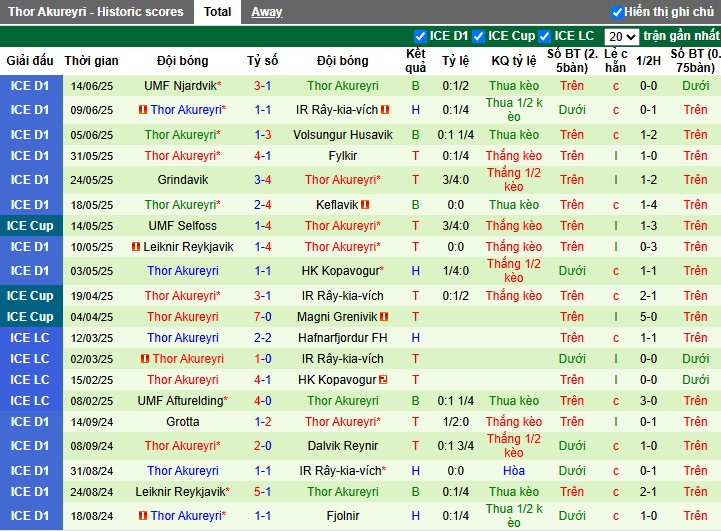The width and height of the screenshot is (721, 531).
Task: Click the 1/2H column header
Action: point(648,61)
